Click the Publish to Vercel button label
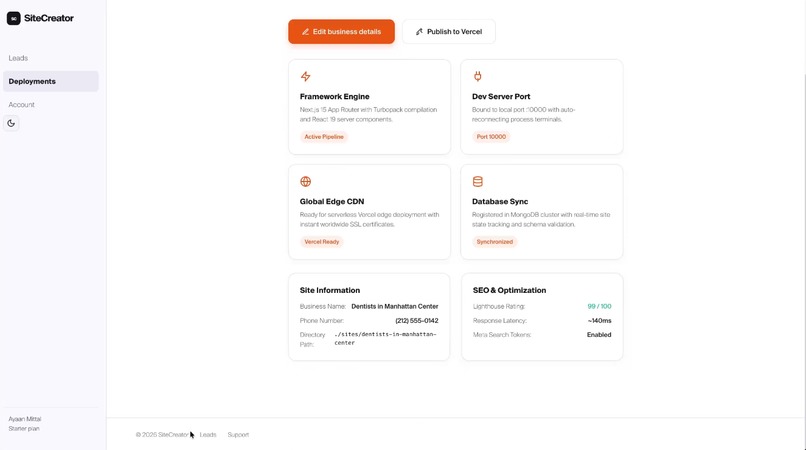 coord(454,32)
